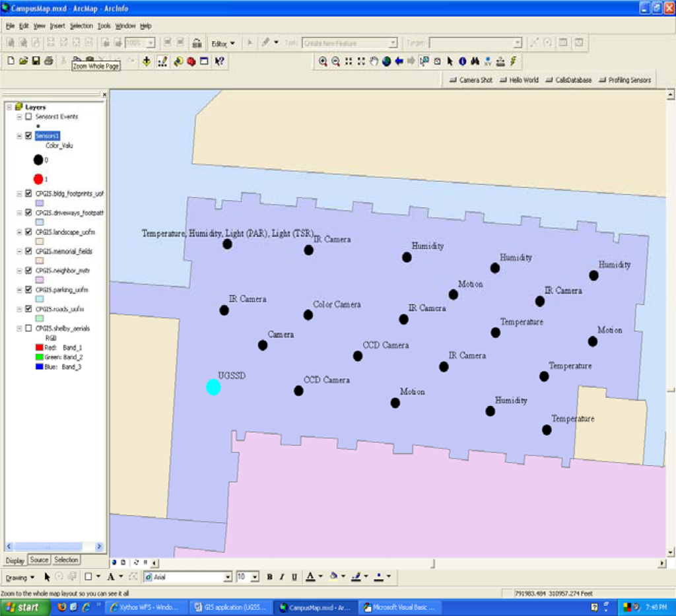Click the Profiling Sensors button
Image resolution: width=676 pixels, height=616 pixels.
[625, 80]
